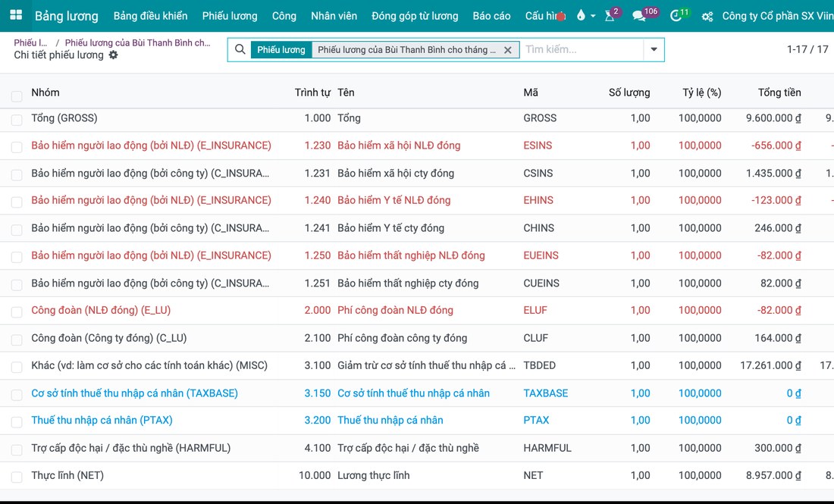The height and width of the screenshot is (504, 834).
Task: Select the HARMFUL allowance row checkbox
Action: (17, 449)
